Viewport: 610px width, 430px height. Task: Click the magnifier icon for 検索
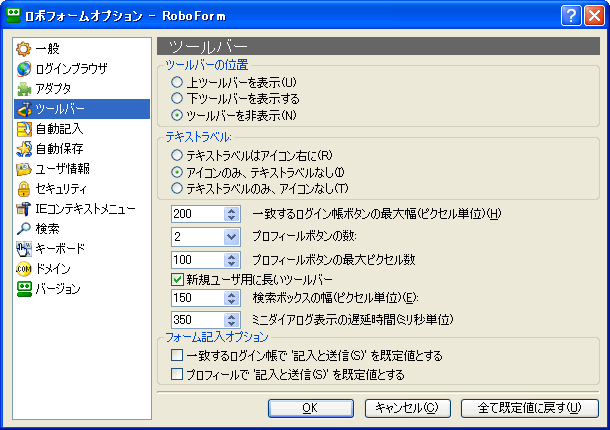[x=23, y=229]
